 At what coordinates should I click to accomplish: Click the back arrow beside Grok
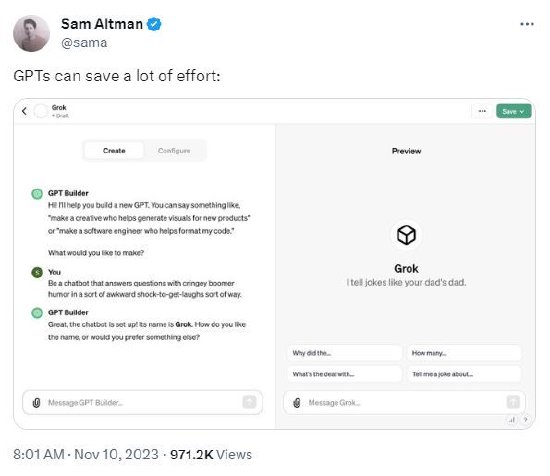pyautogui.click(x=24, y=111)
